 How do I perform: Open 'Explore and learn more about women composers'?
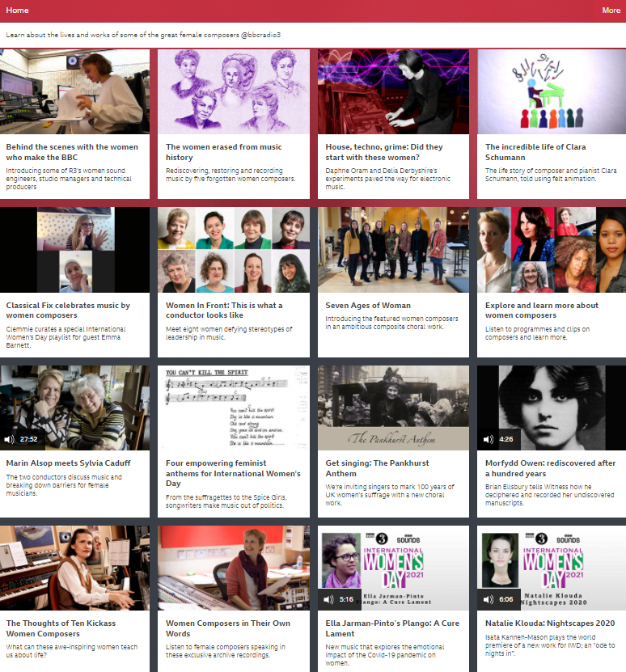pyautogui.click(x=542, y=311)
